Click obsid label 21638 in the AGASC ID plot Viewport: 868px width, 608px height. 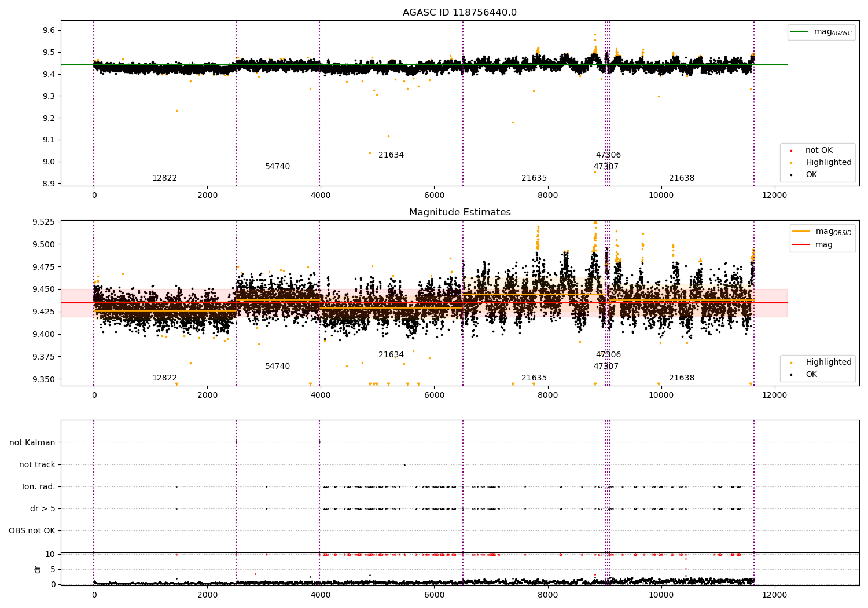(682, 178)
